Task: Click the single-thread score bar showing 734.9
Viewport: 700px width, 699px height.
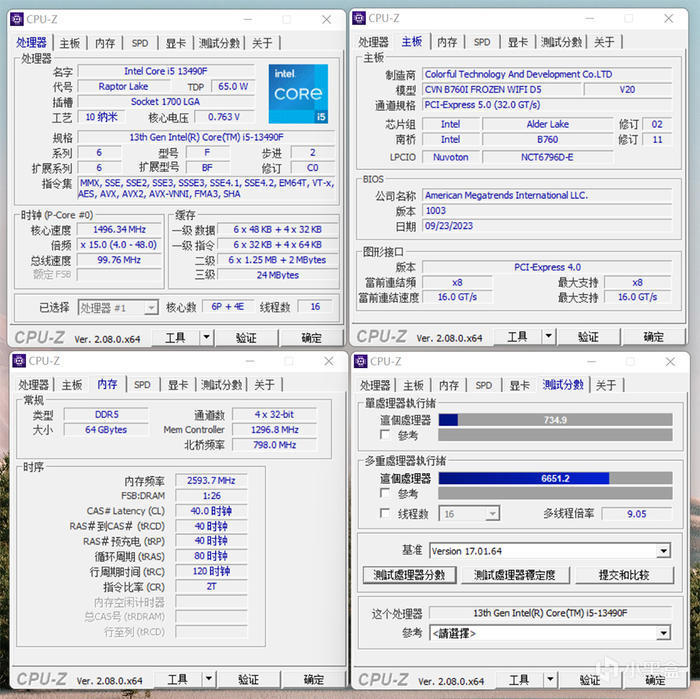Action: tap(555, 420)
